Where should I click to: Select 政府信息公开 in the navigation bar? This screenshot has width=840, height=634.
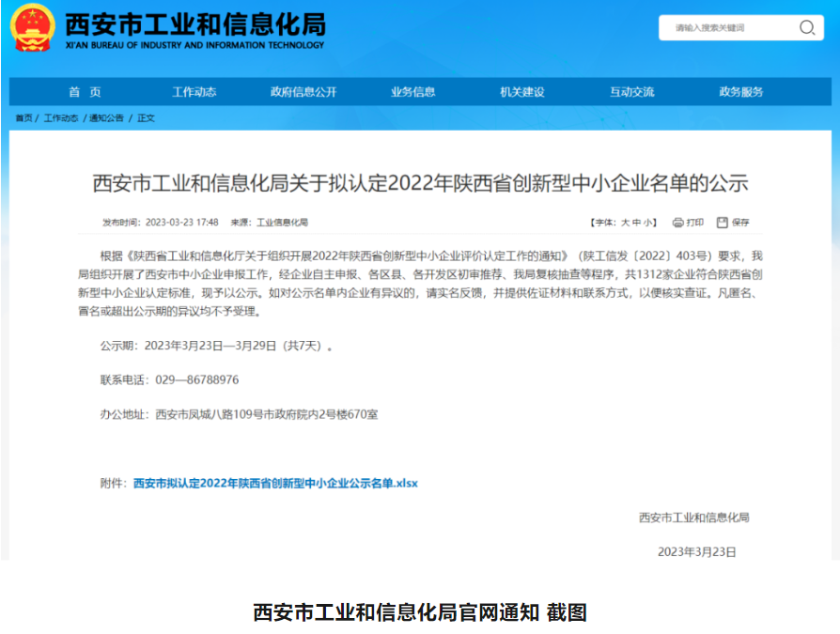coord(303,92)
